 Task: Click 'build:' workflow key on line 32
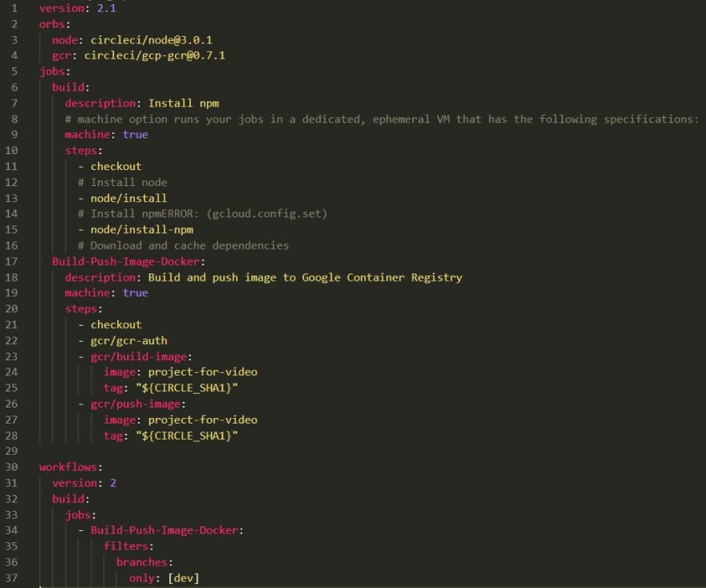(71, 499)
